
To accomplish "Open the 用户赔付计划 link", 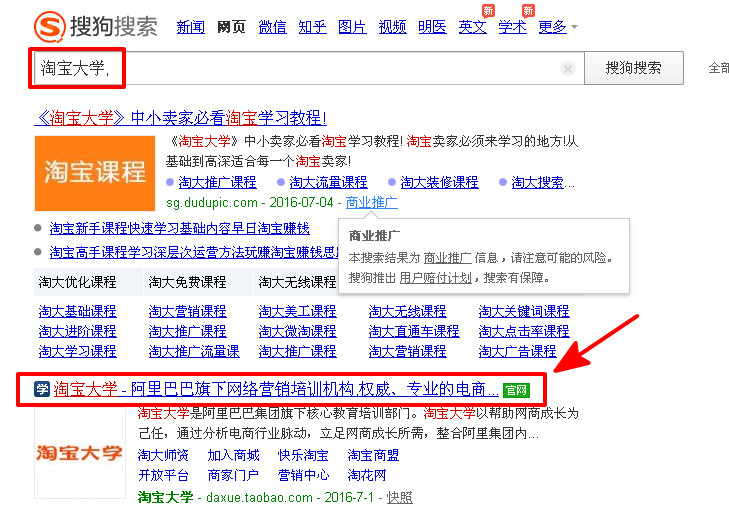I will 436,278.
